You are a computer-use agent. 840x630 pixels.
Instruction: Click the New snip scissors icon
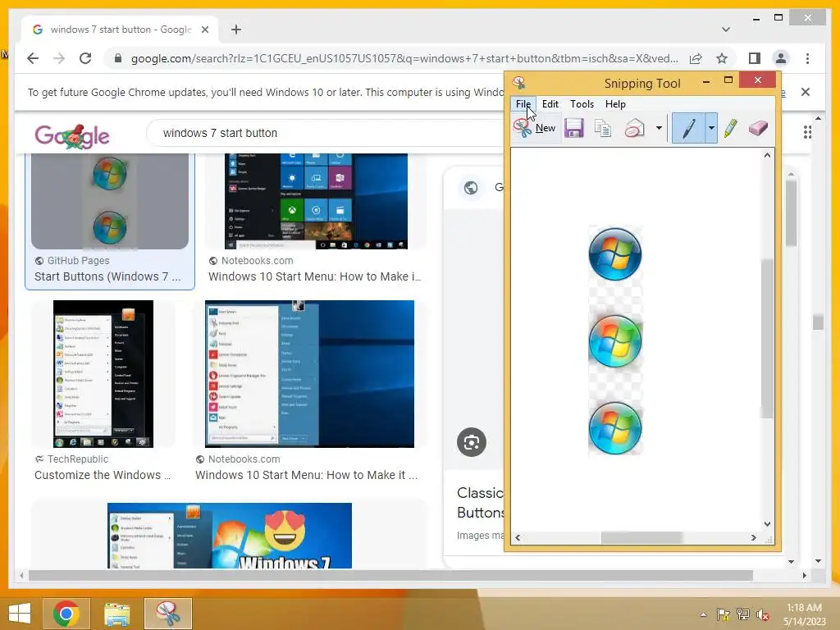[523, 128]
